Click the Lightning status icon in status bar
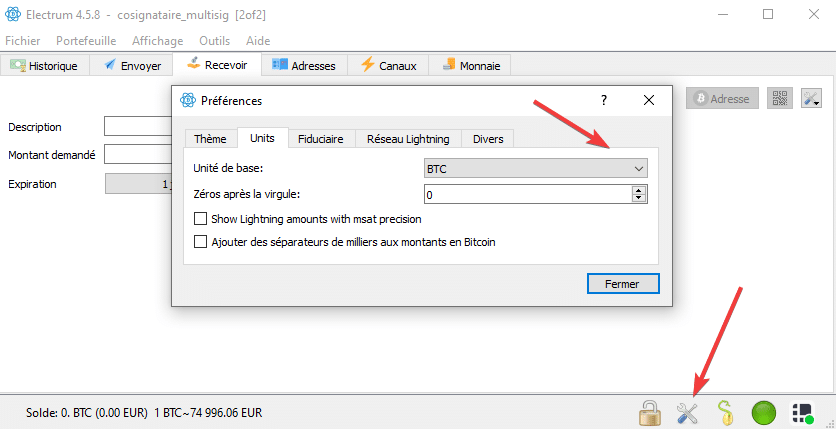The width and height of the screenshot is (836, 429). tap(802, 412)
